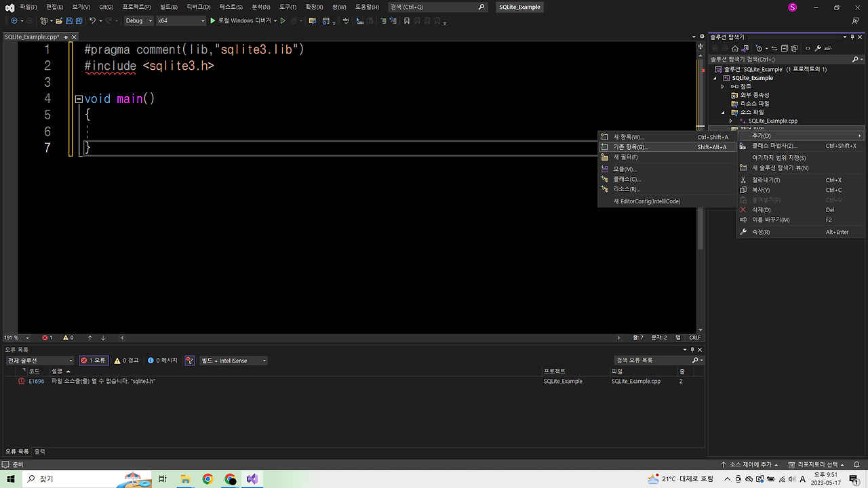Click the Pending Changes Filter clock icon

[759, 49]
